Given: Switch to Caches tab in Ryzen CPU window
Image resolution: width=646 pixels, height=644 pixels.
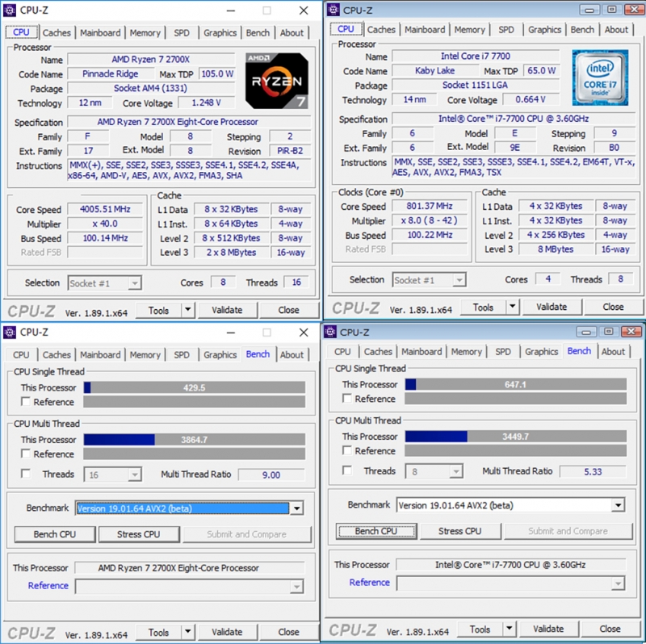Looking at the screenshot, I should [x=57, y=33].
